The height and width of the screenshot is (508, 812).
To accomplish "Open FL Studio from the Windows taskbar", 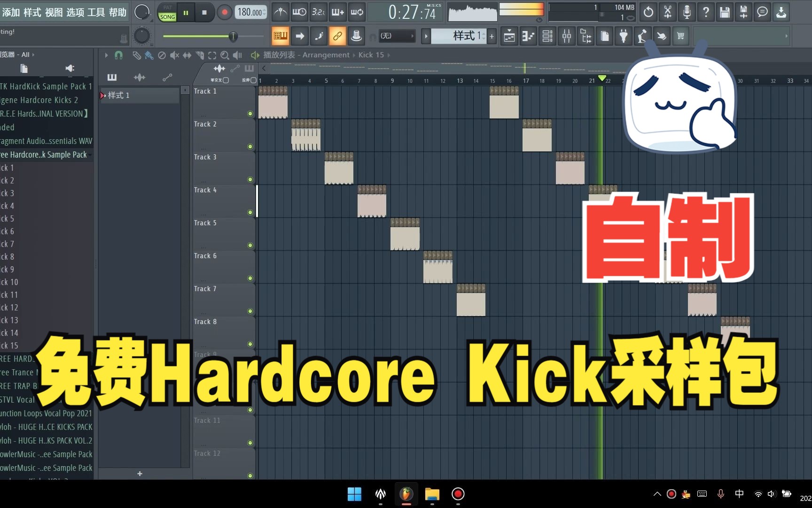I will point(406,494).
